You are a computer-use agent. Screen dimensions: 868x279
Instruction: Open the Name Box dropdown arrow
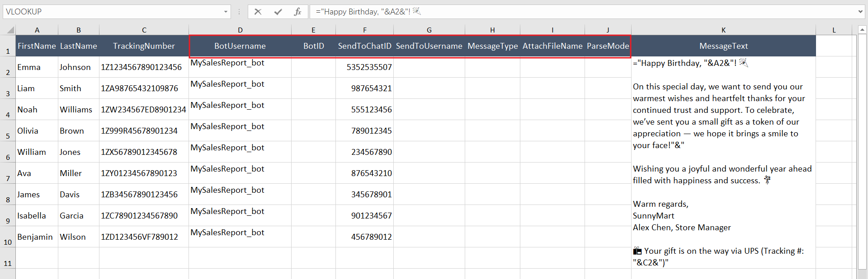(x=226, y=12)
